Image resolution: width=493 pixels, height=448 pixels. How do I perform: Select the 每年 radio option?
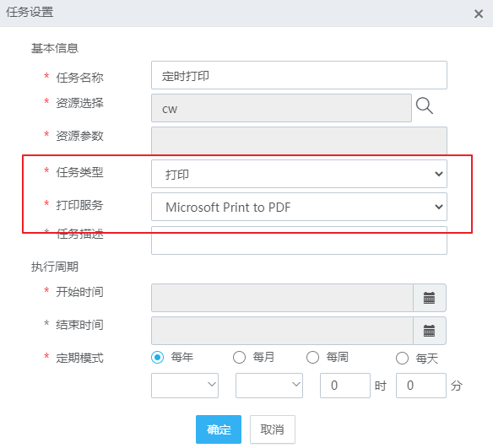[x=158, y=358]
